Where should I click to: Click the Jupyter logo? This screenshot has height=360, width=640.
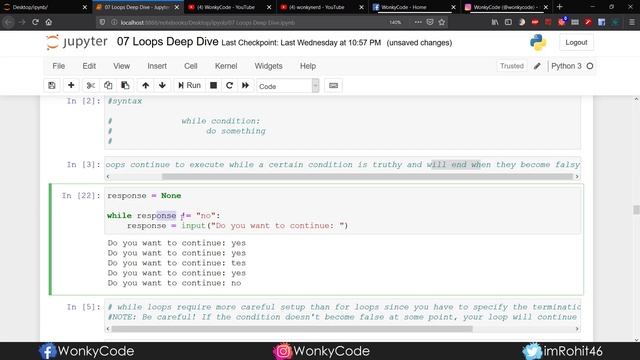(x=77, y=42)
